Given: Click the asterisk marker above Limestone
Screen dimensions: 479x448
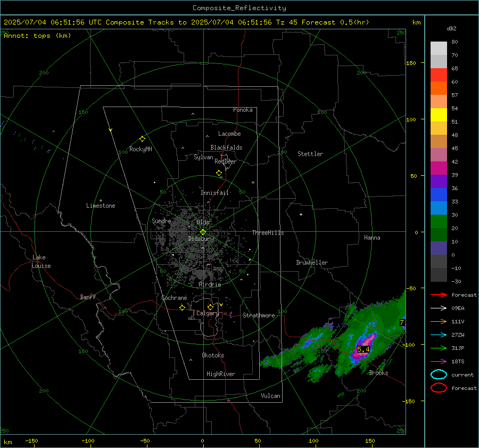Looking at the screenshot, I should [101, 201].
